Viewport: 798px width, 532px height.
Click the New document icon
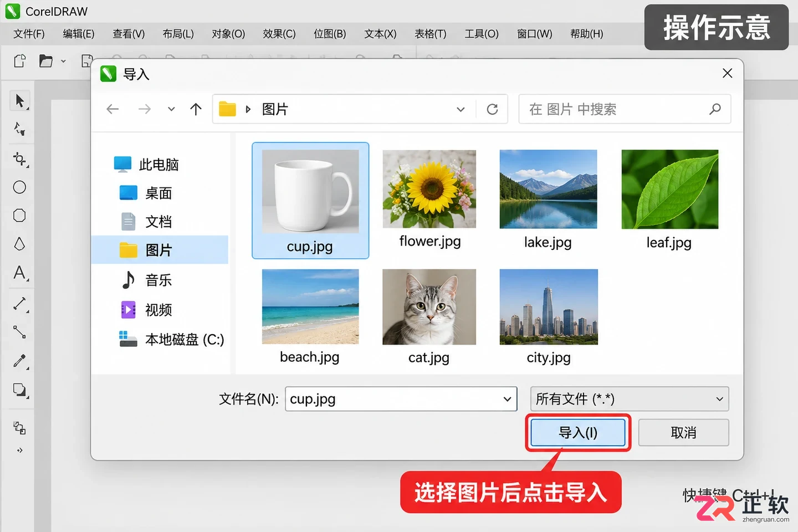[19, 61]
